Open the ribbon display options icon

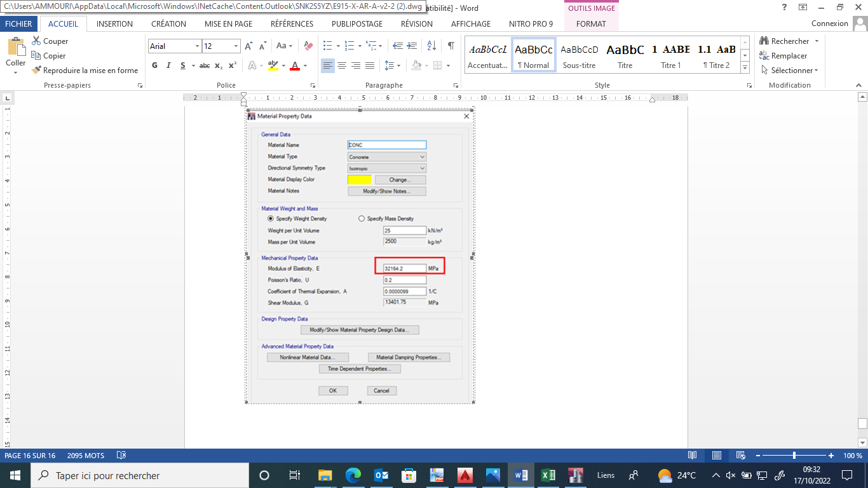[x=803, y=8]
